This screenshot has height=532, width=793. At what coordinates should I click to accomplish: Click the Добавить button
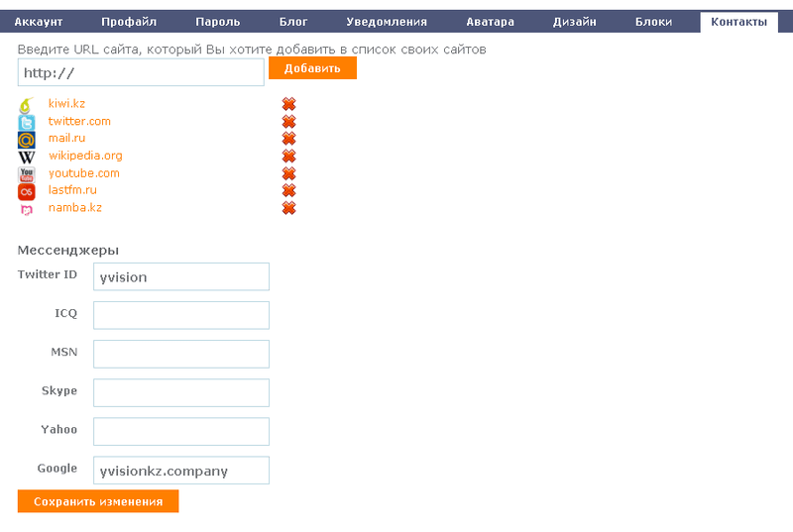point(312,68)
